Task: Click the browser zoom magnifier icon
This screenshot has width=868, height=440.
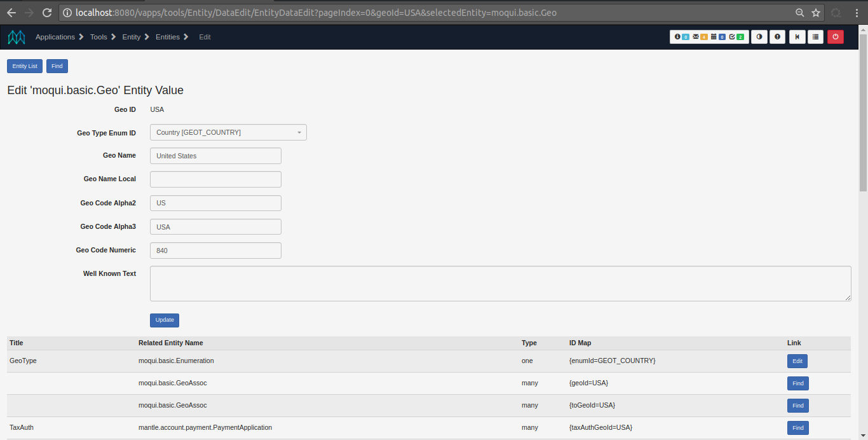Action: pos(799,13)
